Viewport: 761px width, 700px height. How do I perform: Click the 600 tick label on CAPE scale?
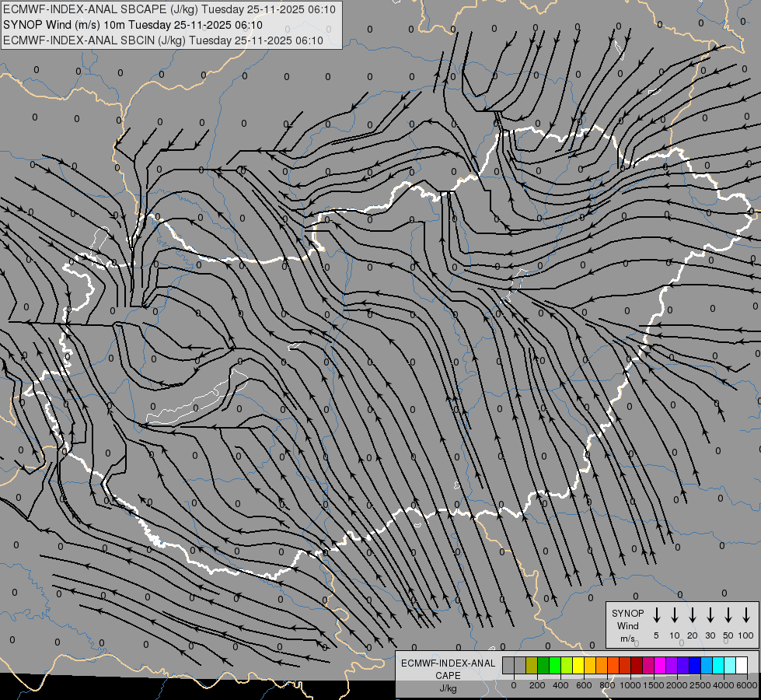point(584,685)
